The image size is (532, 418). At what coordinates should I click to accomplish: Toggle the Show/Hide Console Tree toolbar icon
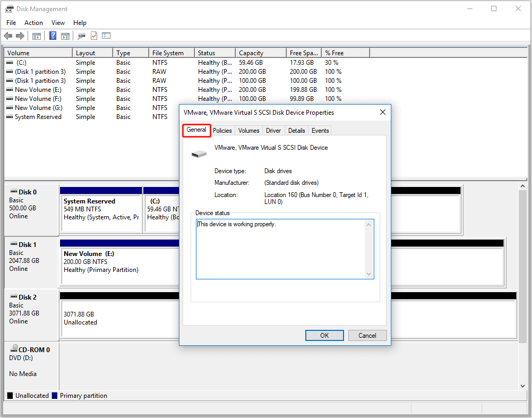coord(36,36)
